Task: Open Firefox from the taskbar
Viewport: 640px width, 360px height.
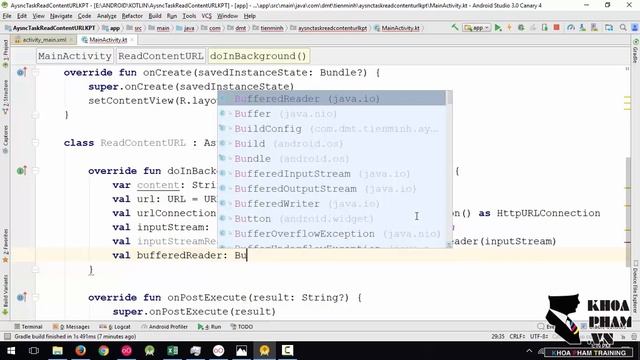Action: [80, 351]
